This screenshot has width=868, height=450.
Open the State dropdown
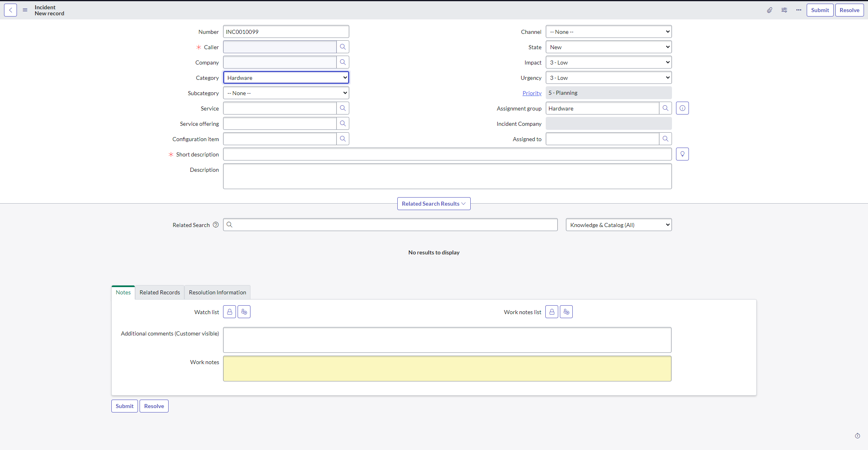coord(608,47)
